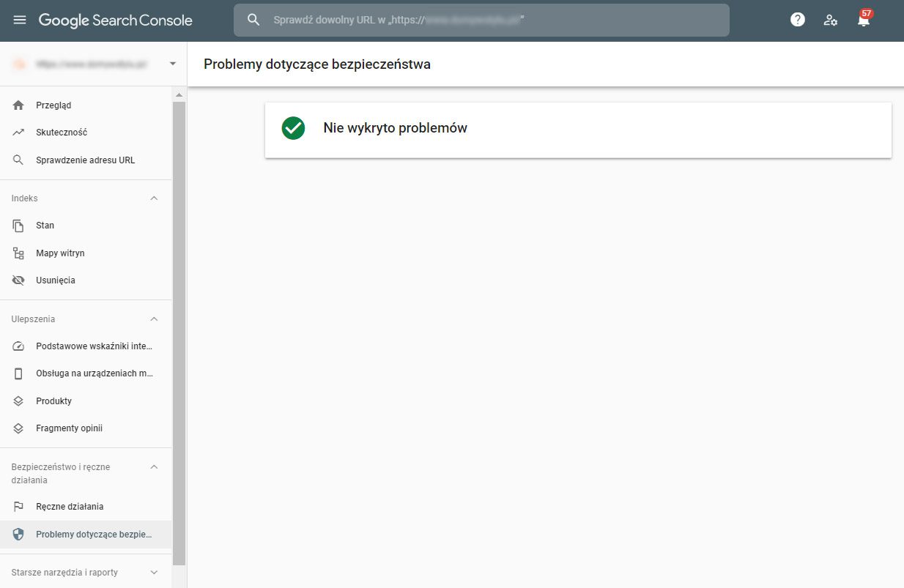Click the 'Indeks' section label
This screenshot has width=904, height=588.
click(25, 198)
